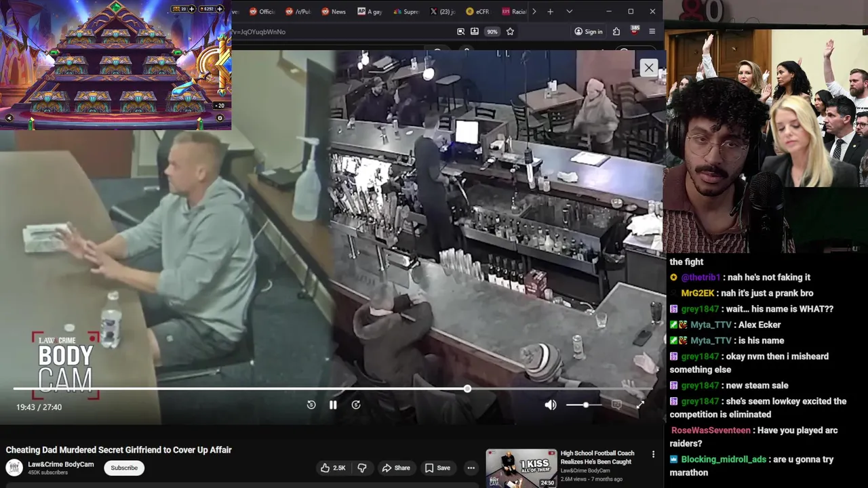Open the middle chest of the pyramid's middle row

pyautogui.click(x=115, y=66)
